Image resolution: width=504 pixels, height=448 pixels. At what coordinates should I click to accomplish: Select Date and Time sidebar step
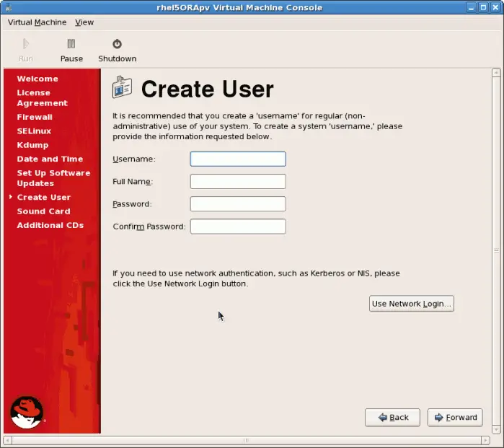pos(50,159)
